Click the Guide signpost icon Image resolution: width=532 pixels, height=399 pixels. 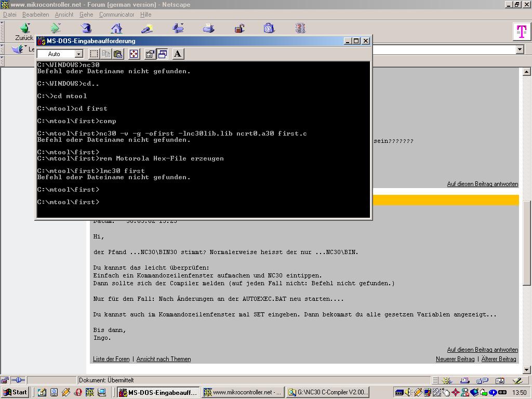click(x=178, y=28)
